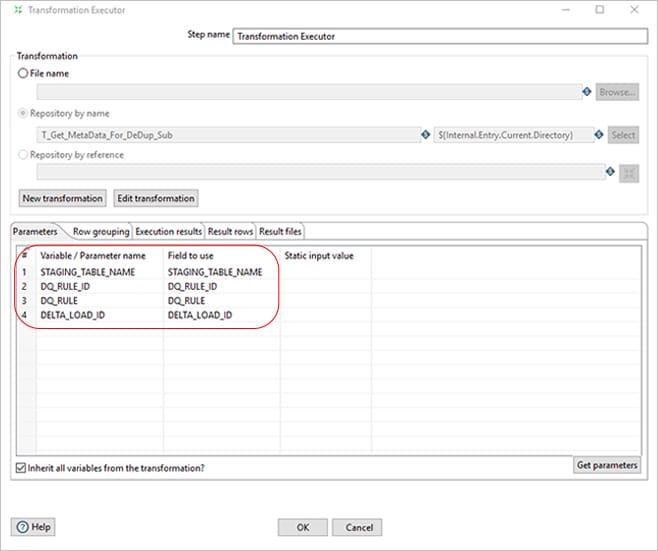Click STAGING_TABLE_NAME in the Field to use column
Screen dimensions: 658x551
[215, 272]
